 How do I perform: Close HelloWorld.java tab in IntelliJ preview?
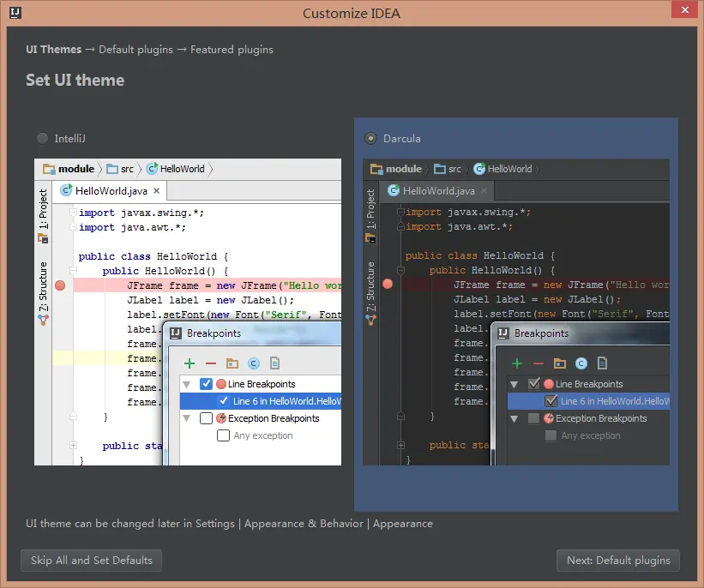click(x=156, y=191)
